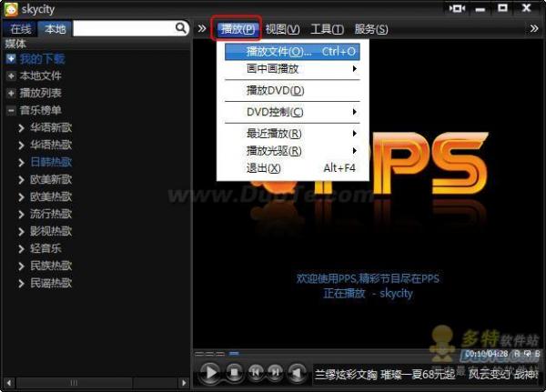Open the 华语新歌 chart
The width and height of the screenshot is (546, 392).
[x=51, y=127]
